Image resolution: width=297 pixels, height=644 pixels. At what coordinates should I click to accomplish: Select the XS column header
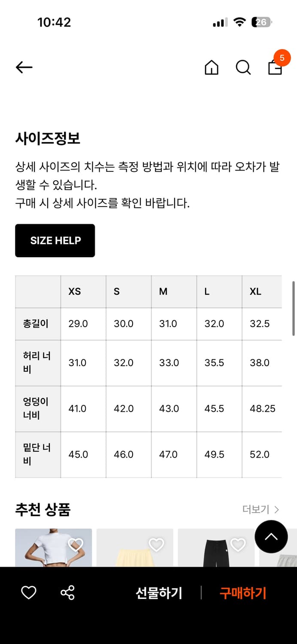pyautogui.click(x=75, y=292)
